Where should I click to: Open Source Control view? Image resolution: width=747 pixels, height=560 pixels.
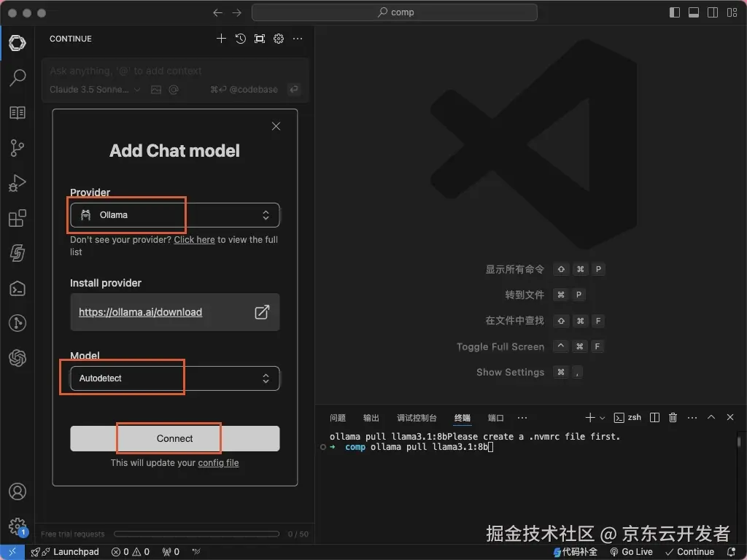[x=18, y=148]
